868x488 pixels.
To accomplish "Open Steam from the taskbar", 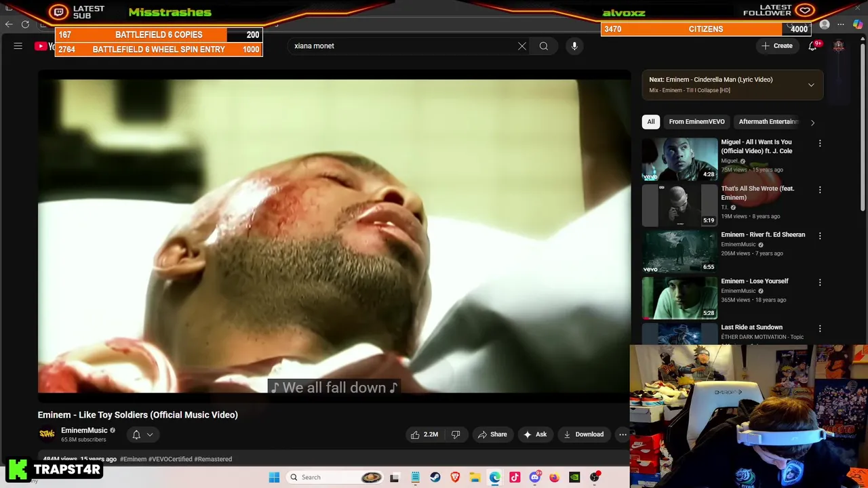I will (x=435, y=477).
